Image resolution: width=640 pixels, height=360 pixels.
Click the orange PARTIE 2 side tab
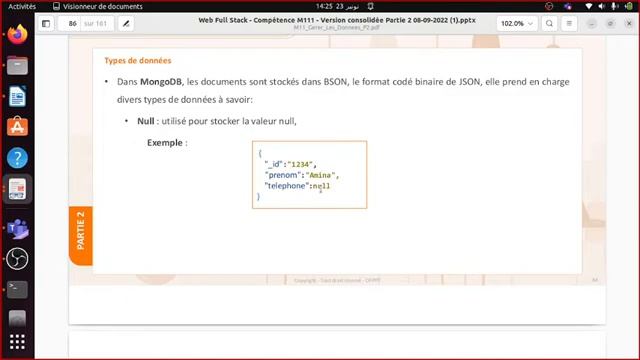(x=81, y=236)
